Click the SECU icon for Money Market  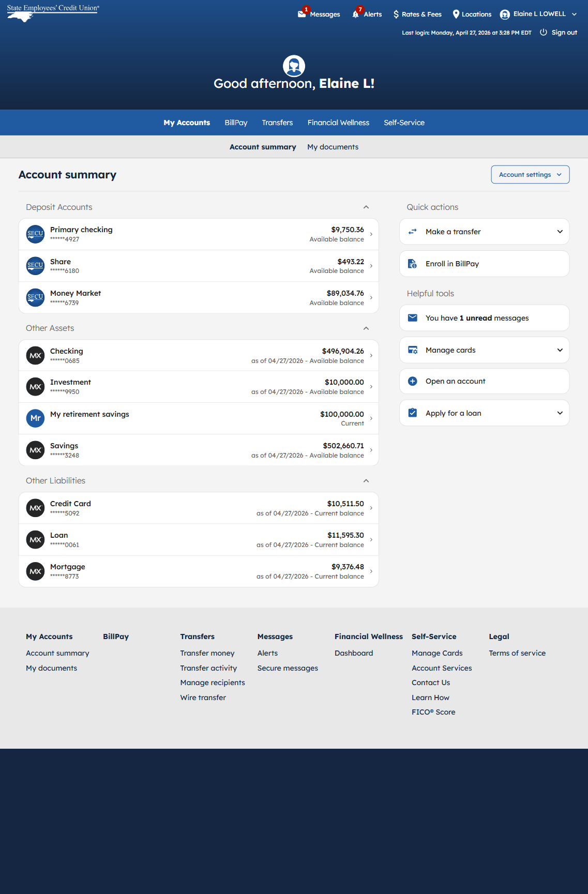click(35, 297)
